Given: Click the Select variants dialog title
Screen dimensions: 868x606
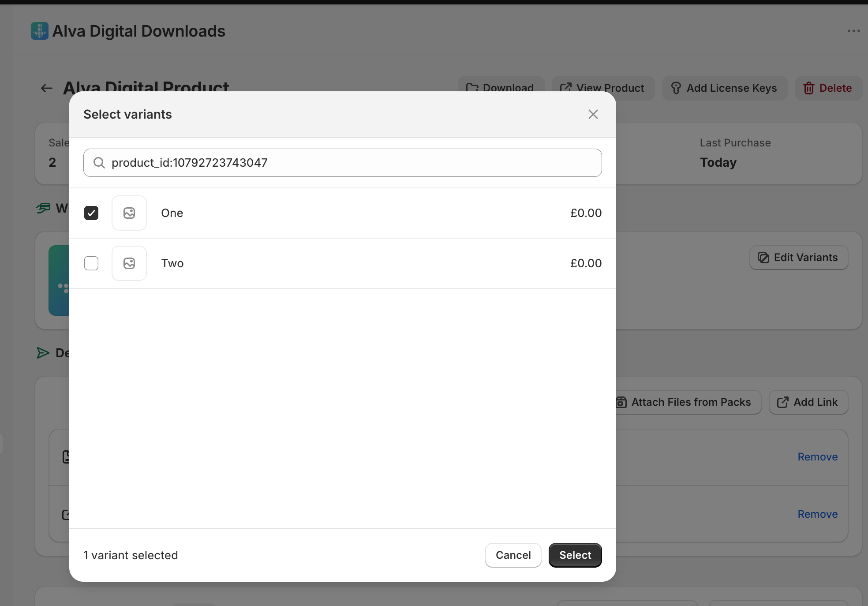Looking at the screenshot, I should pos(127,114).
